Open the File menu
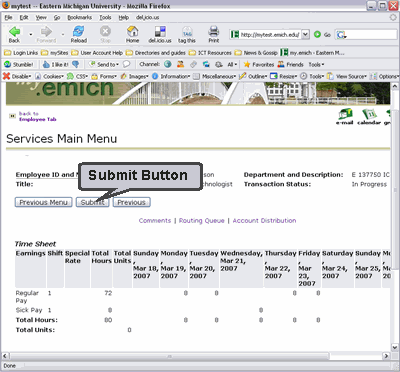Viewport: 400px width, 372px height. (9, 17)
